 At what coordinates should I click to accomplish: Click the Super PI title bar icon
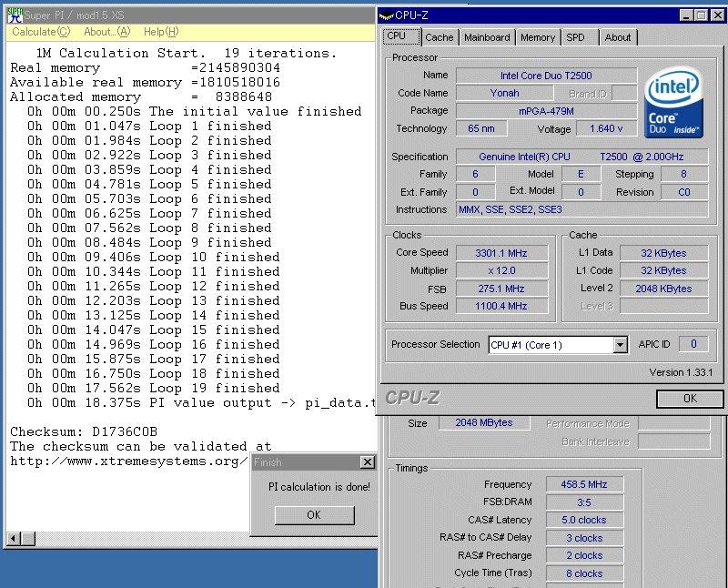[15, 15]
